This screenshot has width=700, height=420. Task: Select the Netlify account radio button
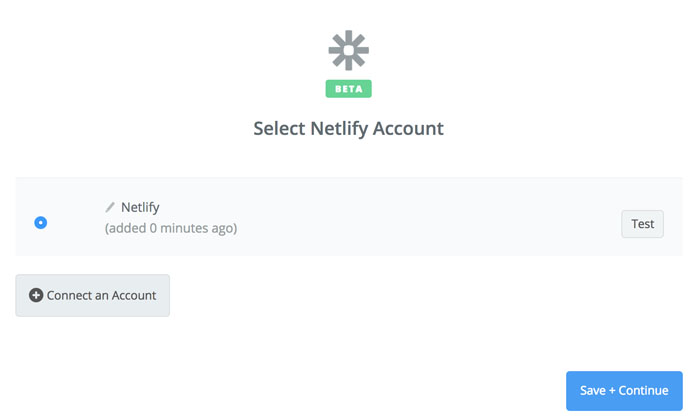coord(40,222)
